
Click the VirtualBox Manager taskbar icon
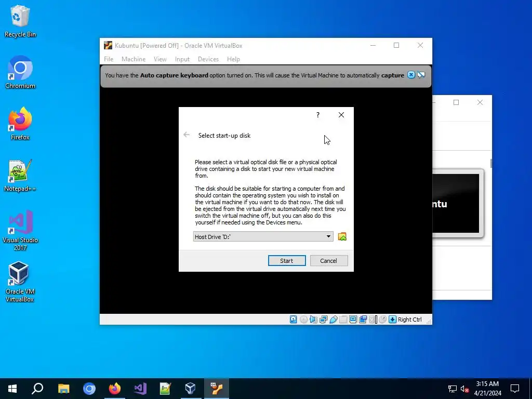[191, 389]
